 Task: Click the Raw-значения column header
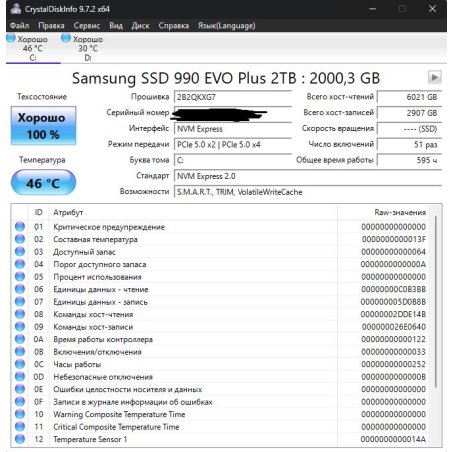click(383, 212)
